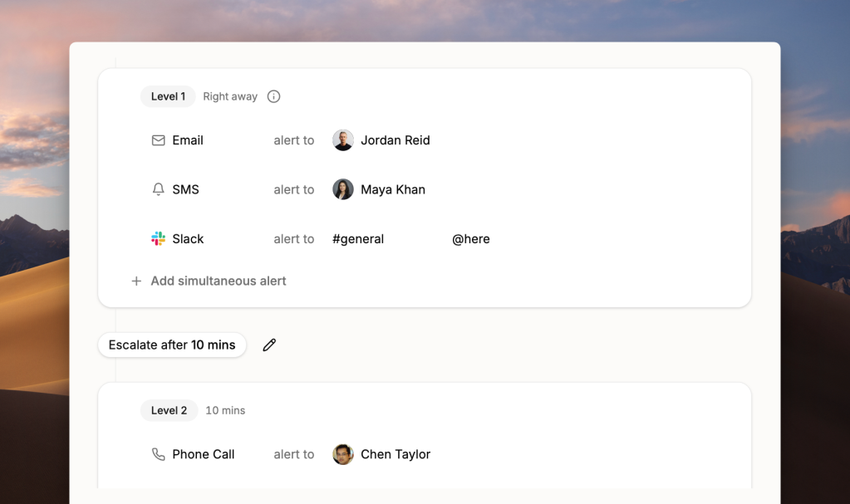Select the @here mention field
Image resolution: width=850 pixels, height=504 pixels.
471,239
